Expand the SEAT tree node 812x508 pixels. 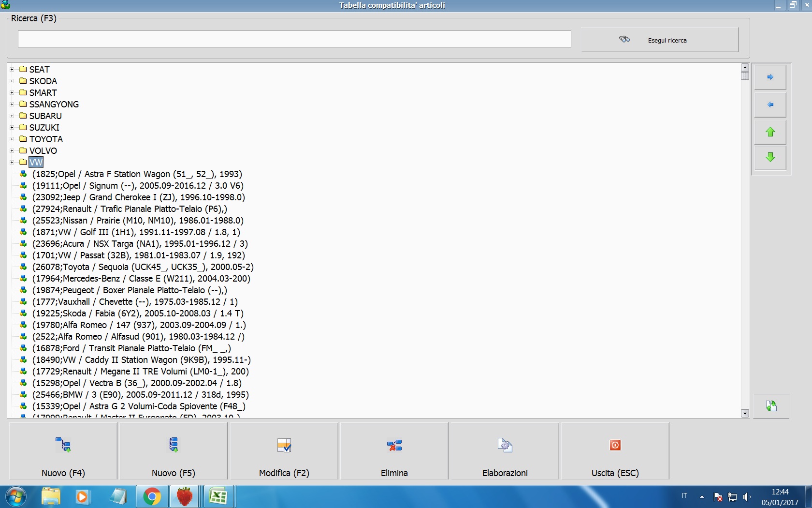12,69
